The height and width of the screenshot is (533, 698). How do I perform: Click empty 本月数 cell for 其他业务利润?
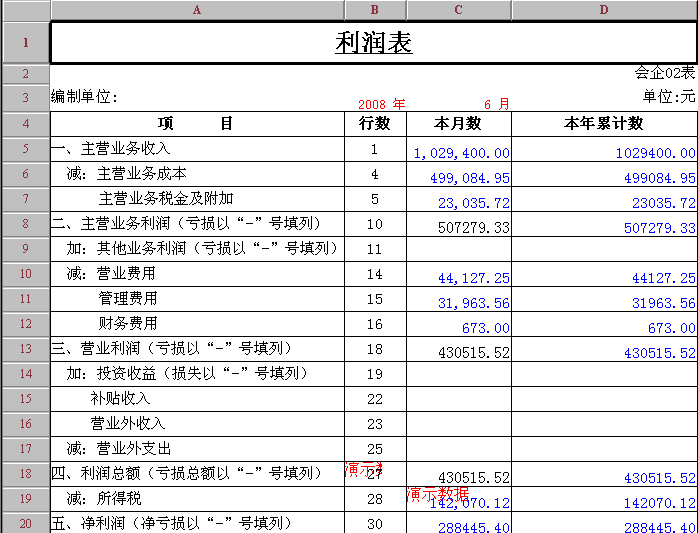pyautogui.click(x=459, y=248)
